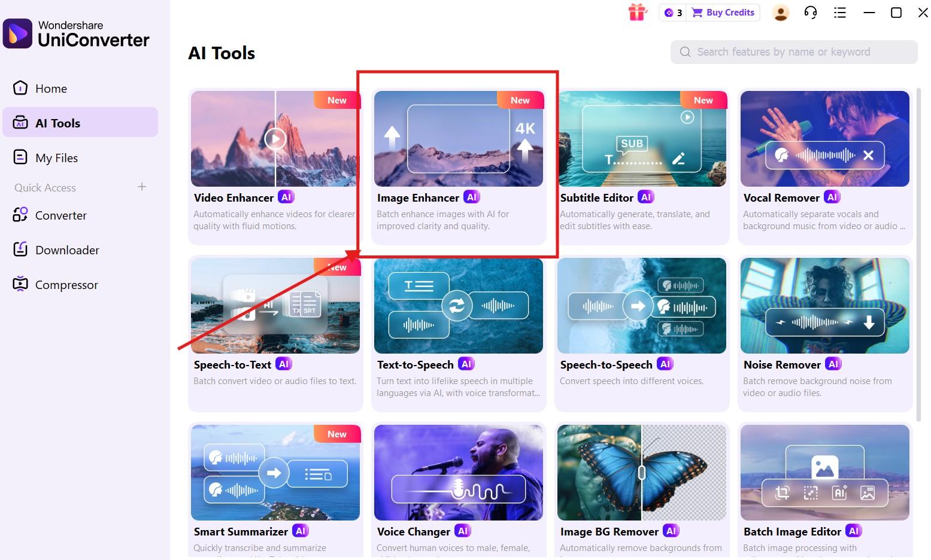Viewport: 931px width, 560px height.
Task: Click the Smart Summarizer tool title
Action: 241,531
